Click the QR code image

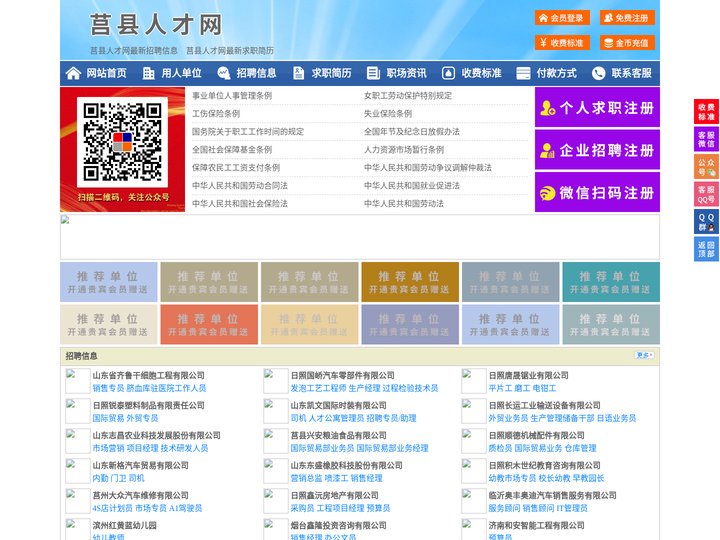click(x=122, y=142)
